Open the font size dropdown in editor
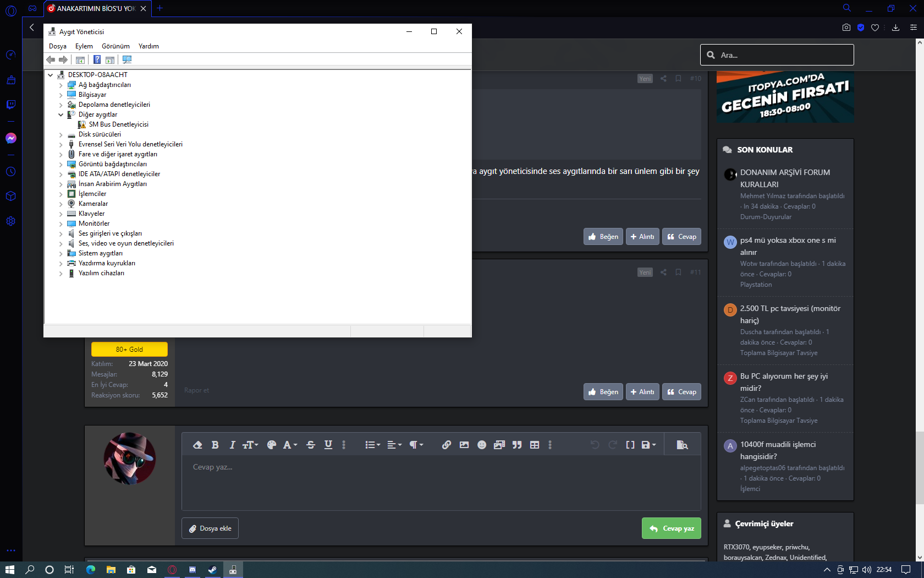 pos(250,445)
